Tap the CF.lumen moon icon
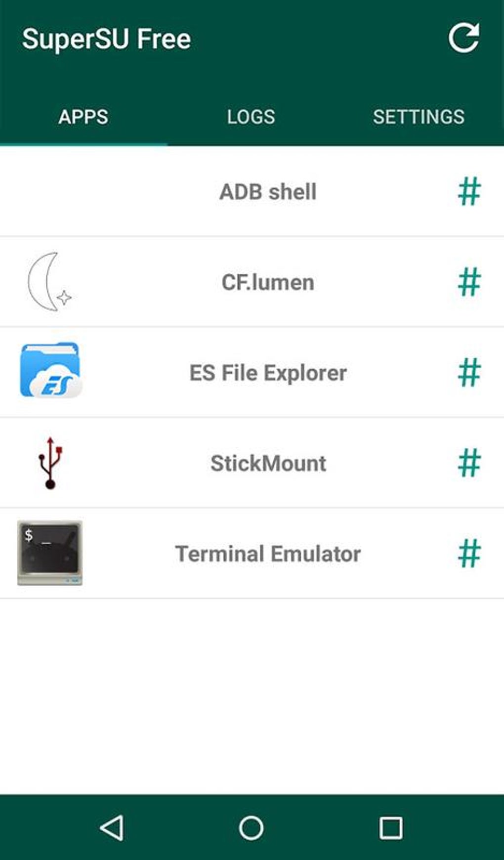Viewport: 504px width, 860px height. tap(49, 282)
